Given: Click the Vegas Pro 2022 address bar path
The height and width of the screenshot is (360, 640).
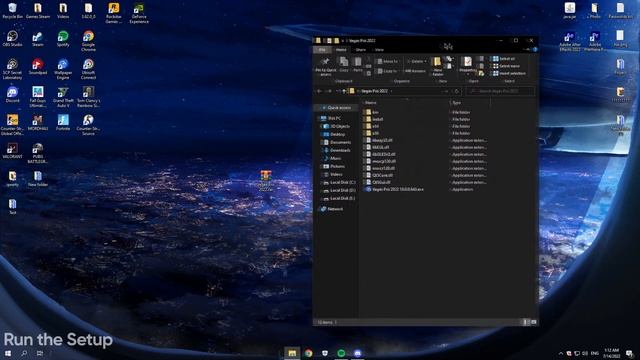Looking at the screenshot, I should pos(374,91).
